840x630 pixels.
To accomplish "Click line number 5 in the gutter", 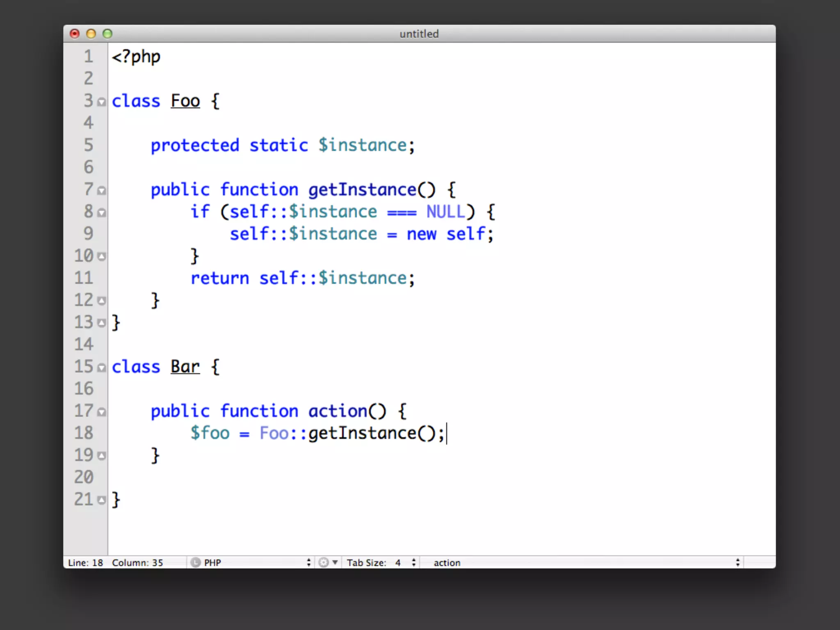I will click(89, 145).
